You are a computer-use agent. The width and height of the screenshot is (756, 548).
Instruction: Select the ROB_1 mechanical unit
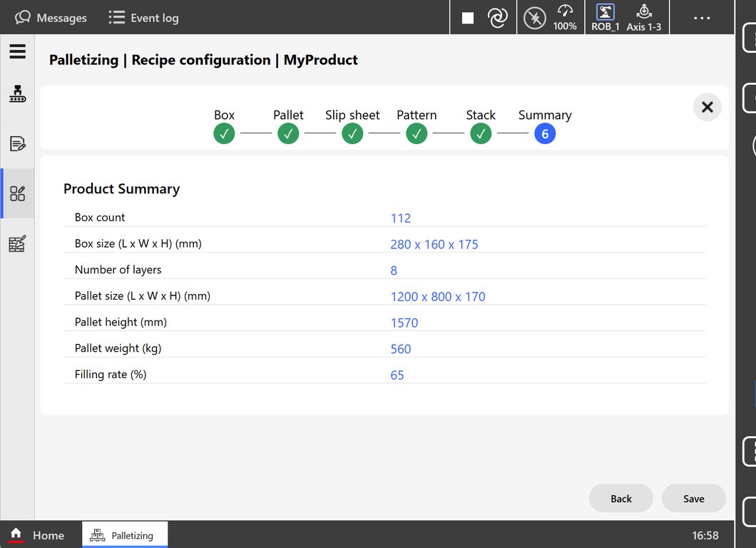click(x=605, y=18)
